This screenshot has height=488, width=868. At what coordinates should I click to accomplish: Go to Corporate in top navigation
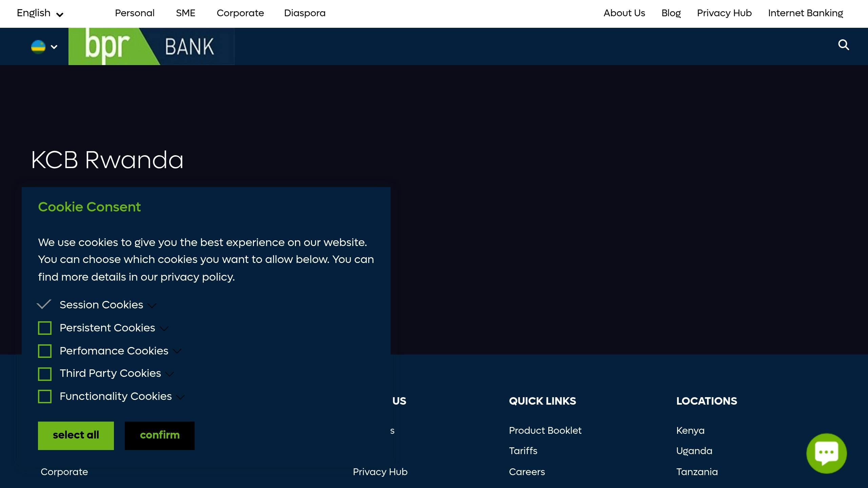(240, 13)
